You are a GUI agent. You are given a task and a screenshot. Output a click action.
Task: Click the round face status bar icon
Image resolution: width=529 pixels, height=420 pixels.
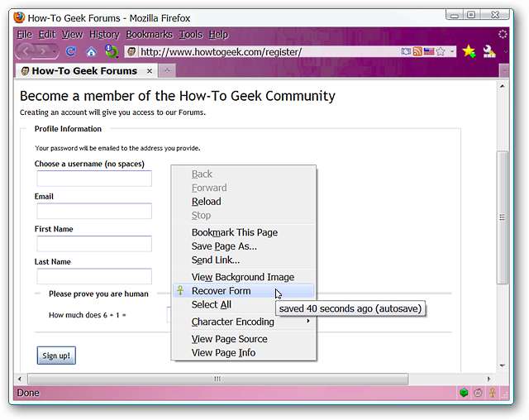point(478,393)
